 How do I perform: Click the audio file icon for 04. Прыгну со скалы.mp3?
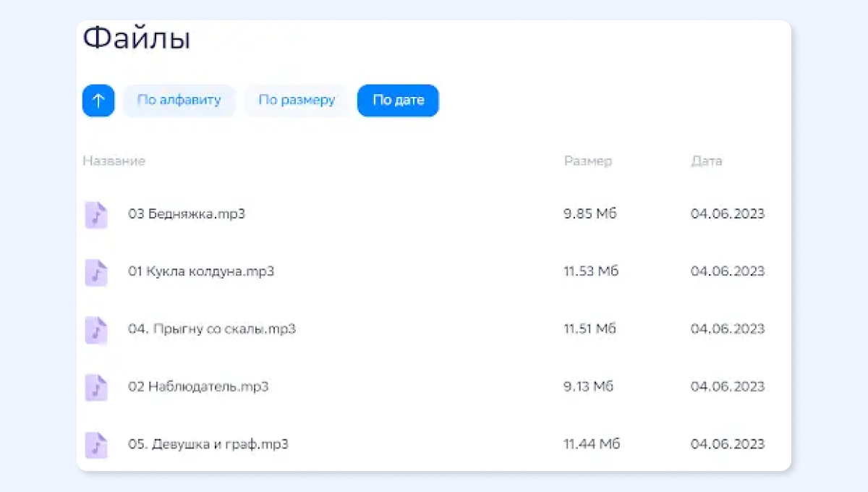pyautogui.click(x=96, y=330)
